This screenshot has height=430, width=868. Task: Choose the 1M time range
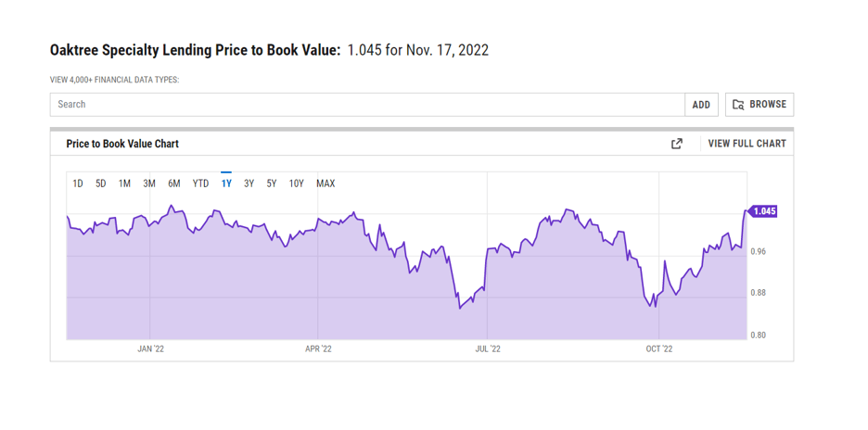click(125, 183)
